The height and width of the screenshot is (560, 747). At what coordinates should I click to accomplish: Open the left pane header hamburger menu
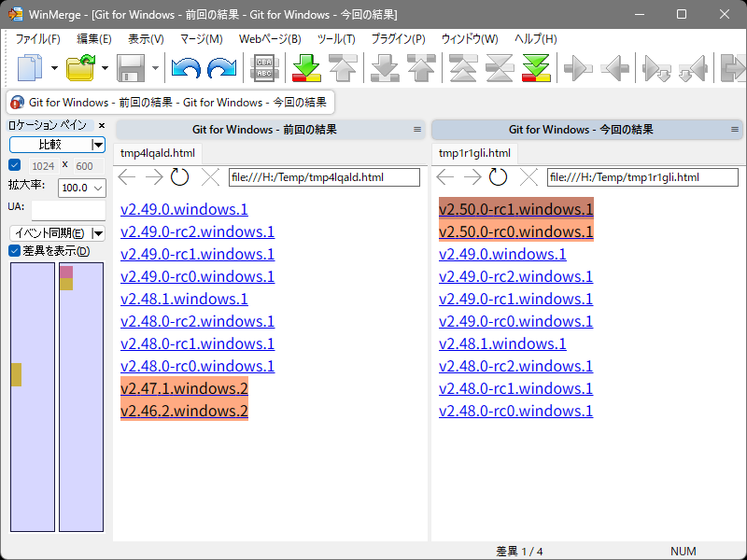[417, 130]
